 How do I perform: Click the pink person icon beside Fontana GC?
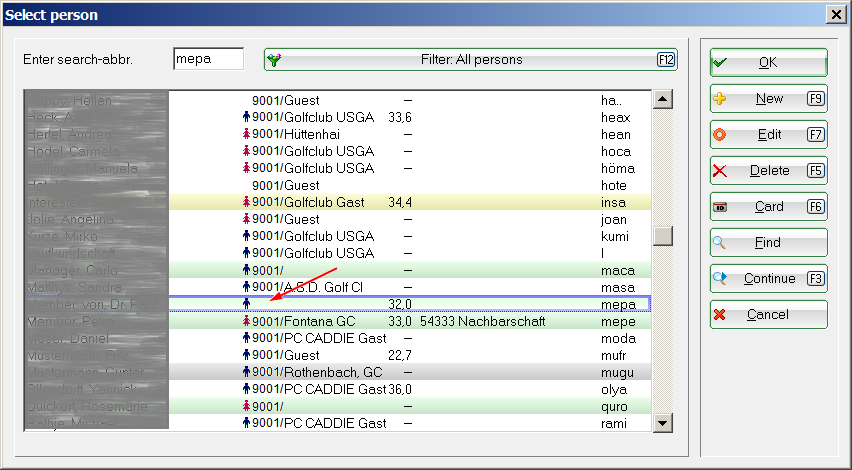pos(246,321)
